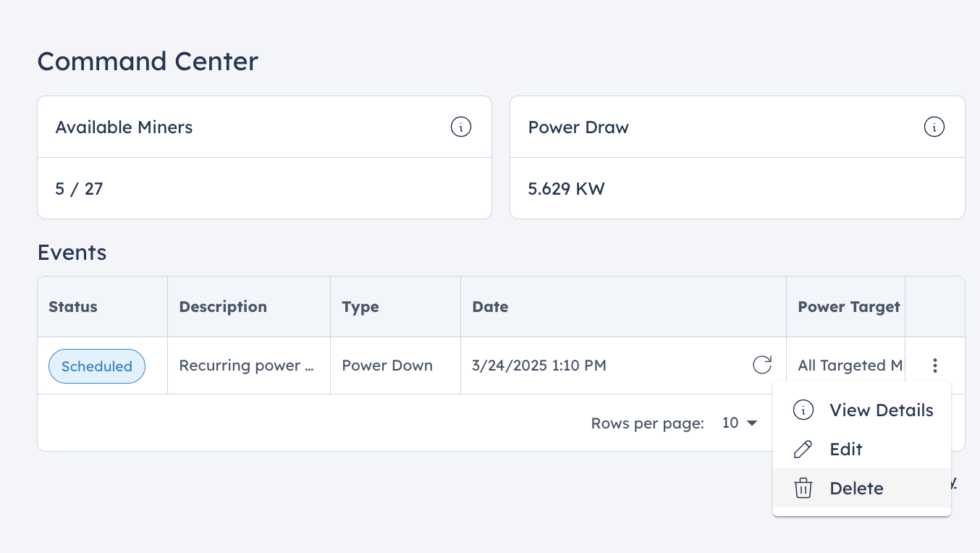Click the recurring event icon in Date cell
This screenshot has width=980, height=553.
(x=762, y=365)
